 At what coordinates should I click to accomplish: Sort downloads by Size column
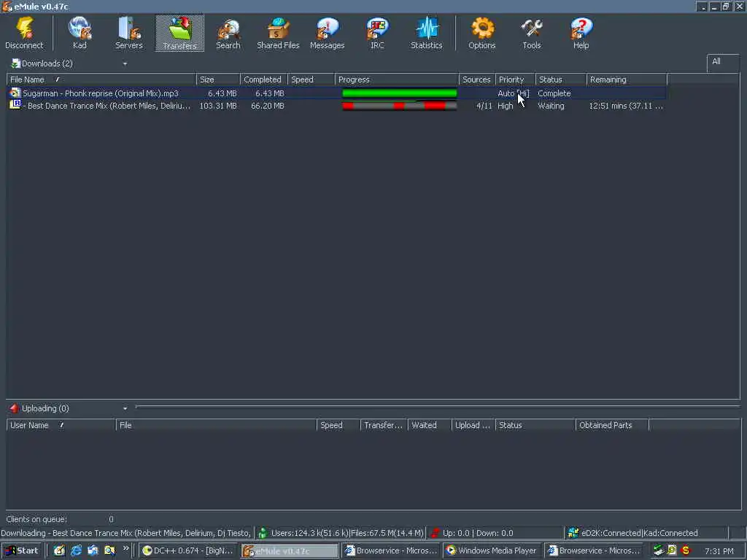point(218,79)
